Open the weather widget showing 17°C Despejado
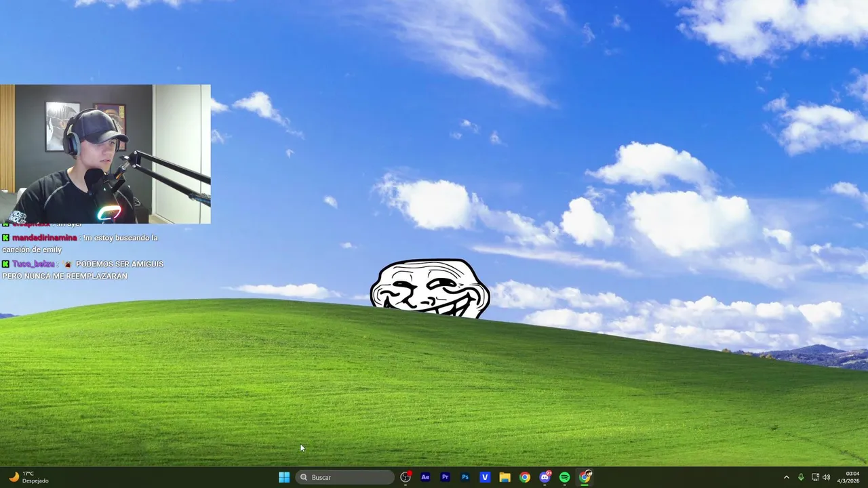The width and height of the screenshot is (868, 488). 28,477
